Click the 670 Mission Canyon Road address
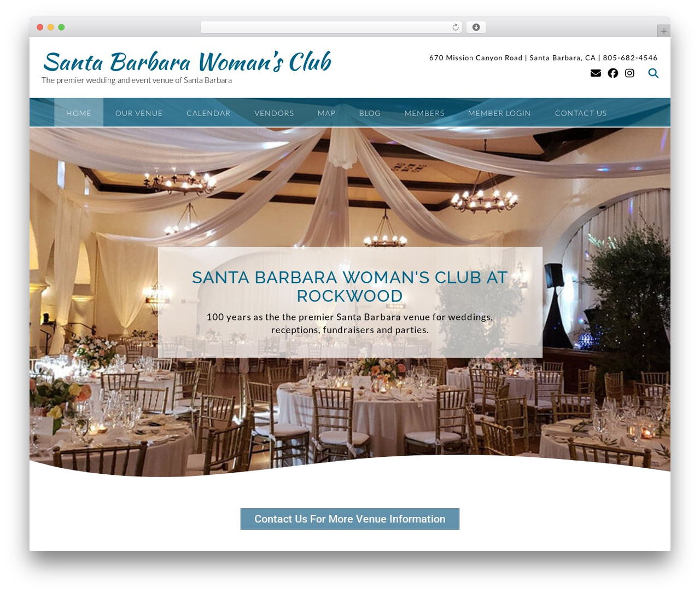The width and height of the screenshot is (700, 593). [476, 58]
